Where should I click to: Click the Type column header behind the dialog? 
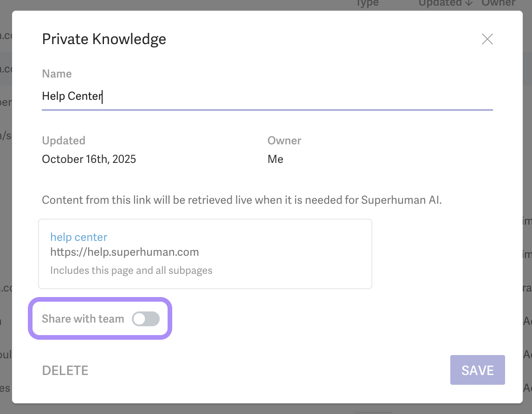367,3
